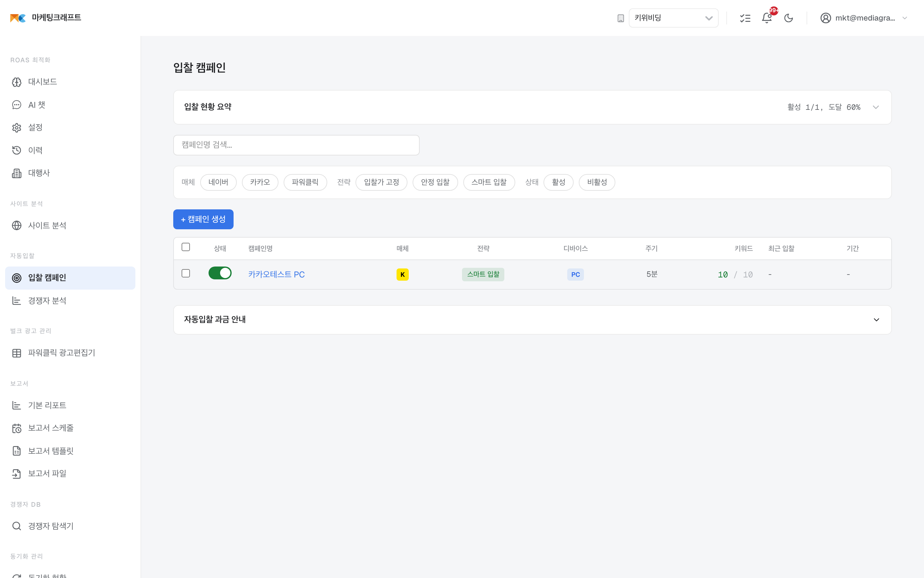Viewport: 924px width, 578px height.
Task: Disable the 카카오테스트 PC status switch
Action: tap(220, 273)
